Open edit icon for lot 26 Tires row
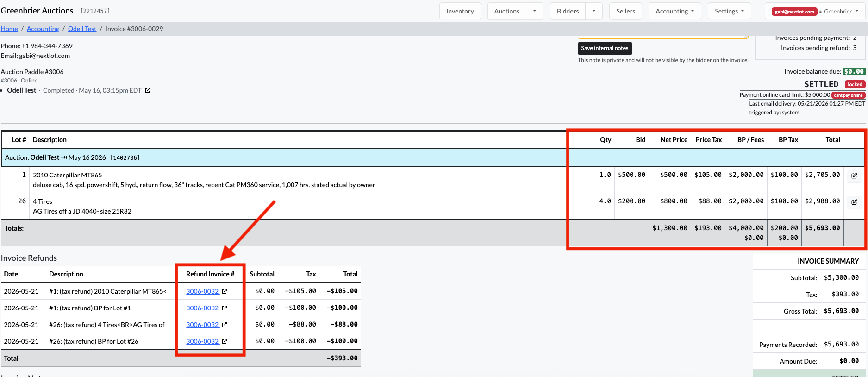This screenshot has width=868, height=377. click(x=854, y=202)
